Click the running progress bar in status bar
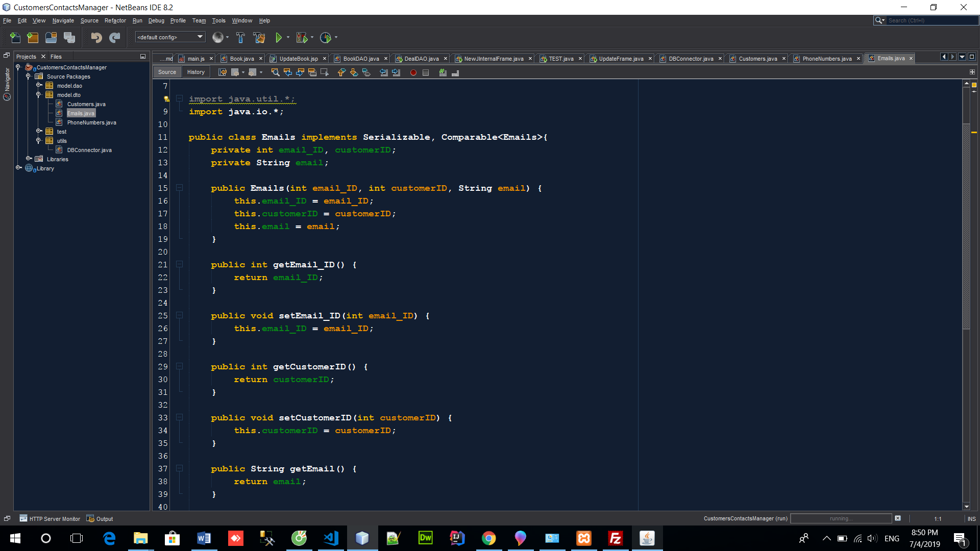Image resolution: width=980 pixels, height=551 pixels. (840, 518)
